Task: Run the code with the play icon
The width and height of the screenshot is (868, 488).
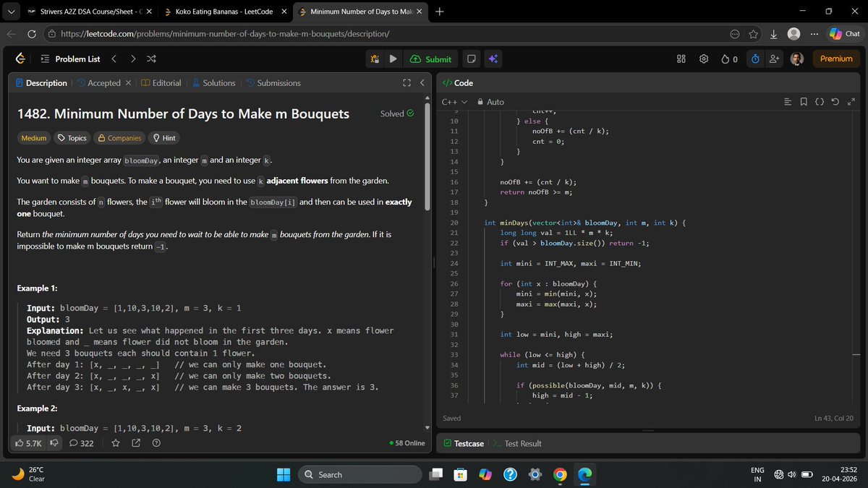Action: pos(392,59)
